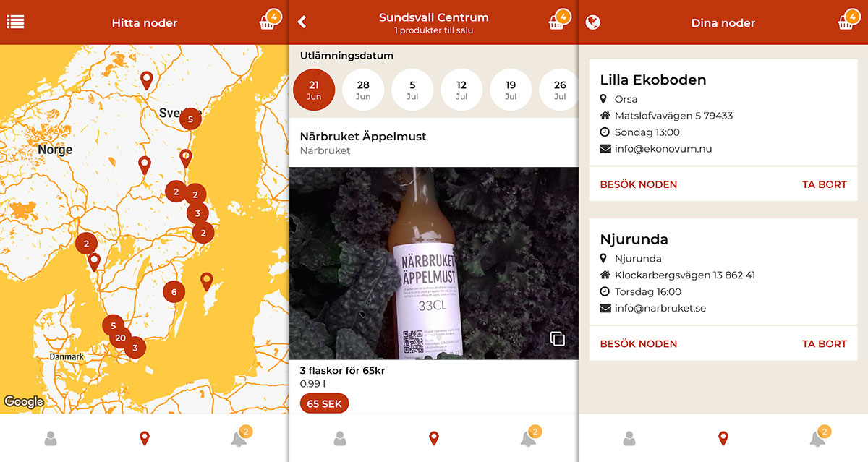Select the 28 Jun pickup date
The image size is (868, 462).
click(363, 90)
